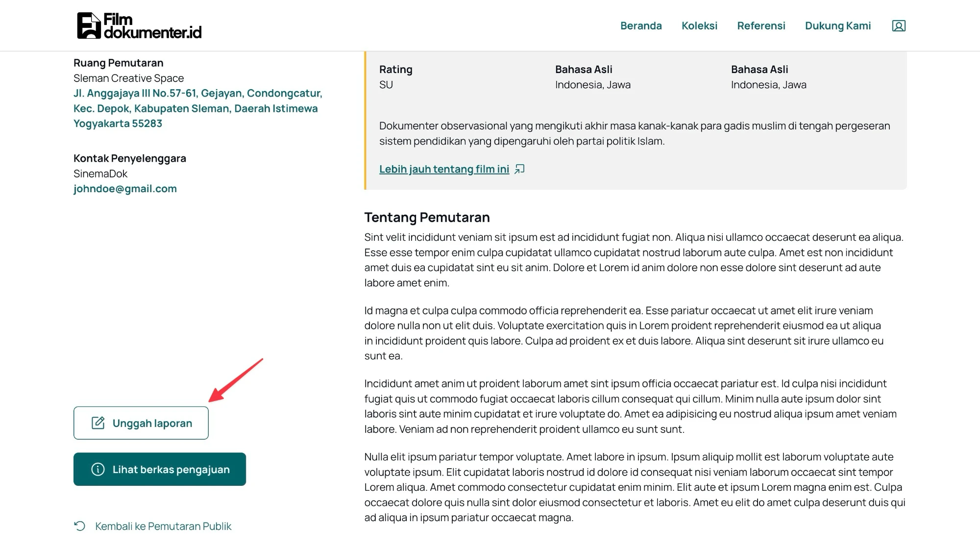Click the Sleman Creative Space venue name
The image size is (980, 554).
pos(128,78)
